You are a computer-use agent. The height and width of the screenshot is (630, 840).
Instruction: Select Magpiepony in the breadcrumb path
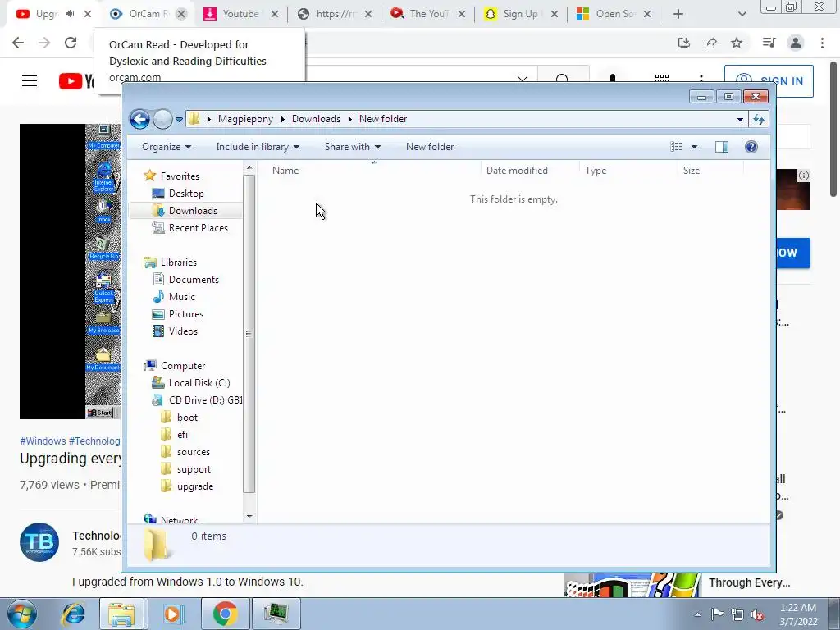pyautogui.click(x=245, y=119)
